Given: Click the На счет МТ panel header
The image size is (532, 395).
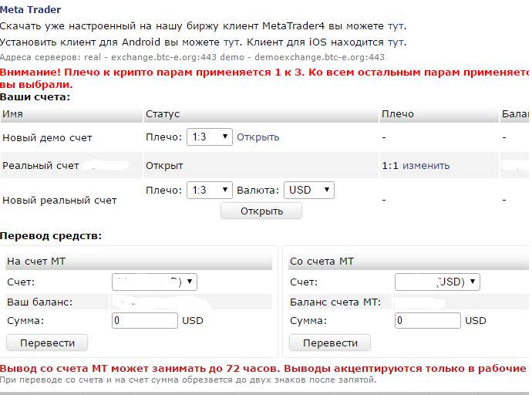Looking at the screenshot, I should [139, 262].
